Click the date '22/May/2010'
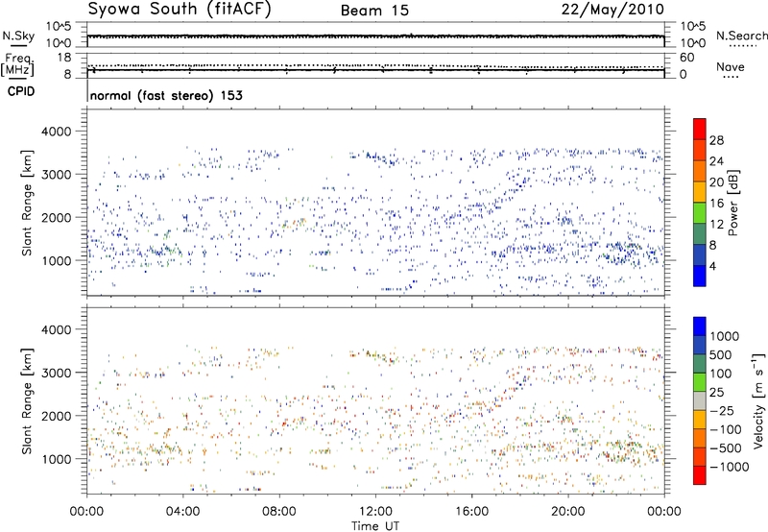768x532 pixels. [x=612, y=10]
